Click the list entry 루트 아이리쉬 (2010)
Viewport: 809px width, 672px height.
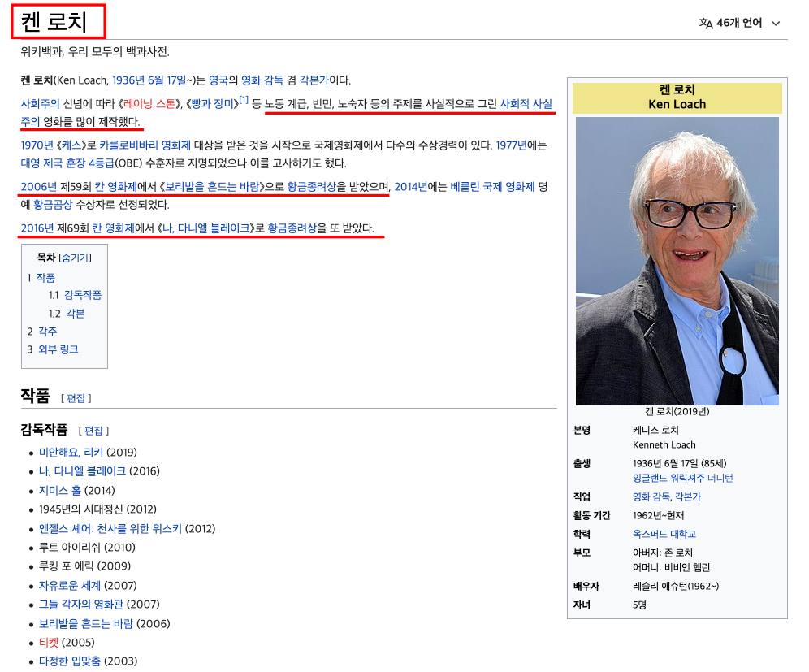pos(87,547)
